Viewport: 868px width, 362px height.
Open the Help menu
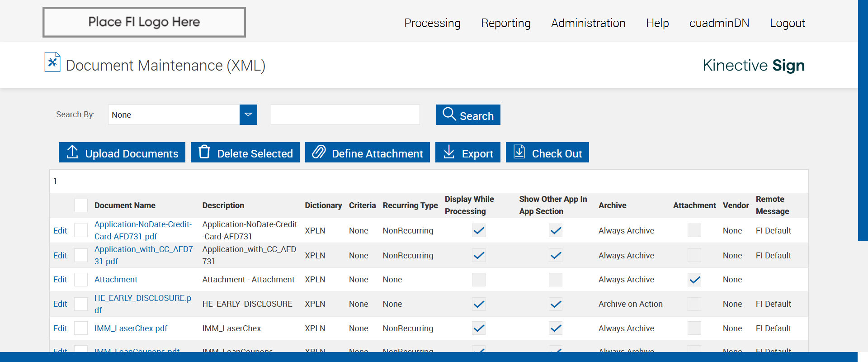657,23
